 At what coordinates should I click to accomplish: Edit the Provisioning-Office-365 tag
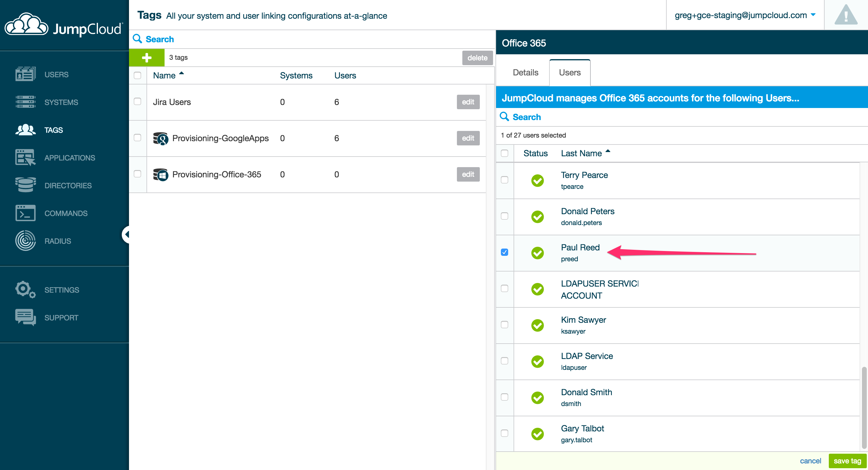(468, 174)
